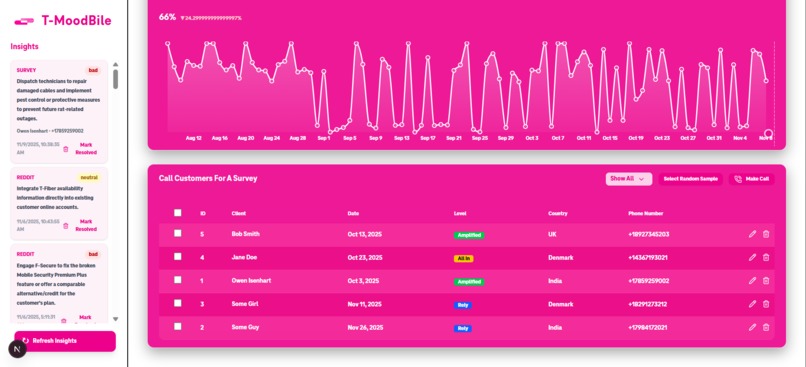The image size is (806, 367).
Task: Click the Rely badge for Some Girl
Action: click(463, 305)
